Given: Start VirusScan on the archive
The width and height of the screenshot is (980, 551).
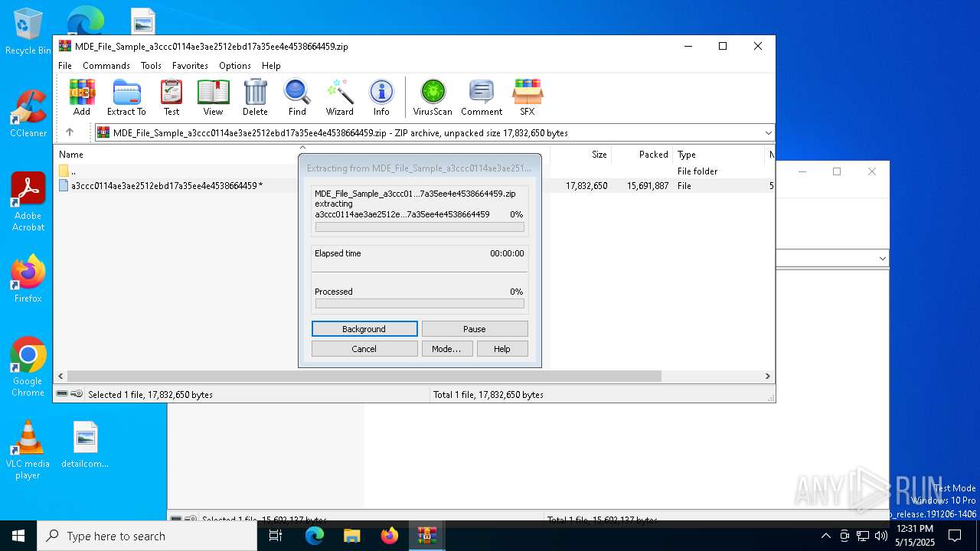Looking at the screenshot, I should point(433,97).
